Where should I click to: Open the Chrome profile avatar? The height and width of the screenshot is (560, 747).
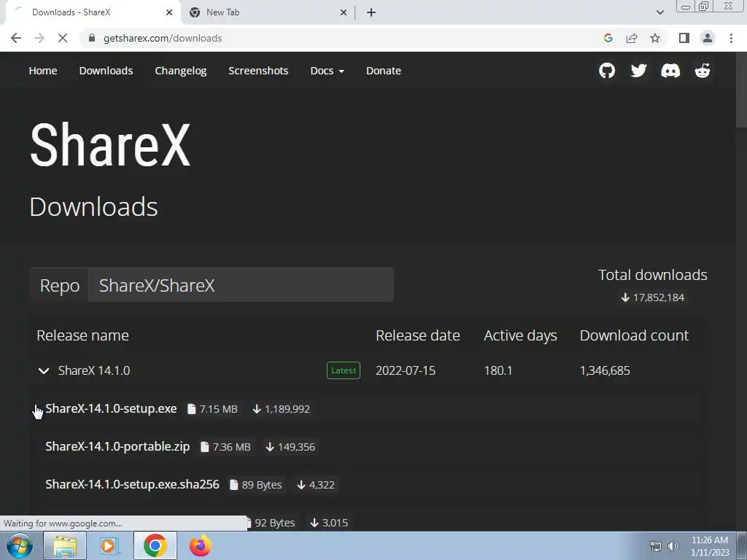(x=708, y=38)
